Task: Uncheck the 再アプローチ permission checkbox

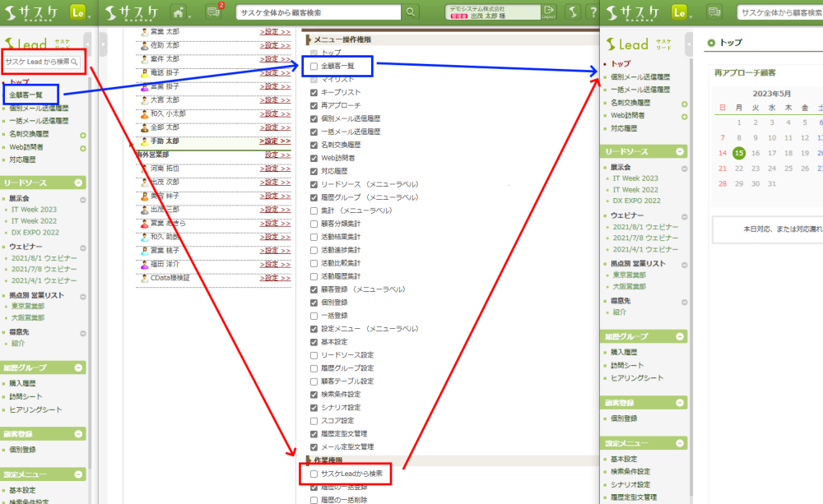Action: 314,105
